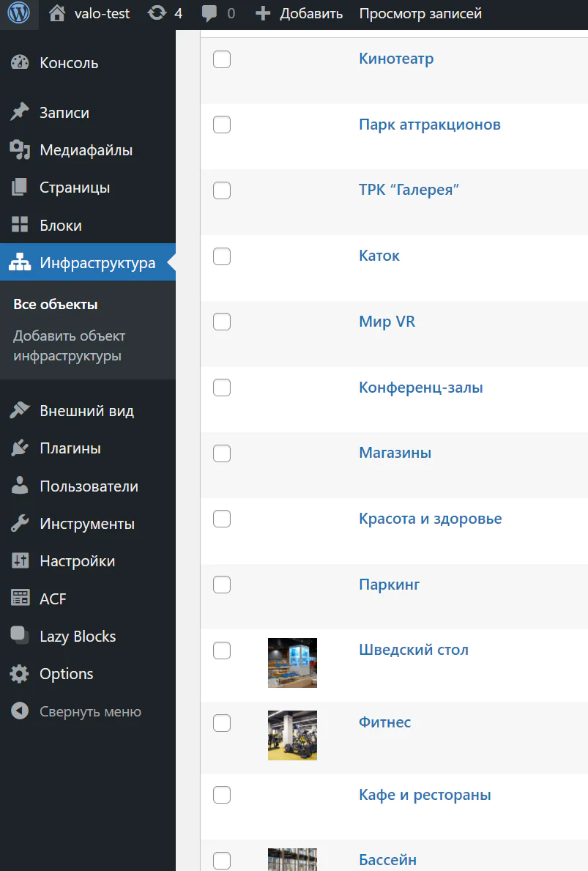Select the Магазины checkbox
This screenshot has height=871, width=588.
pyautogui.click(x=222, y=453)
